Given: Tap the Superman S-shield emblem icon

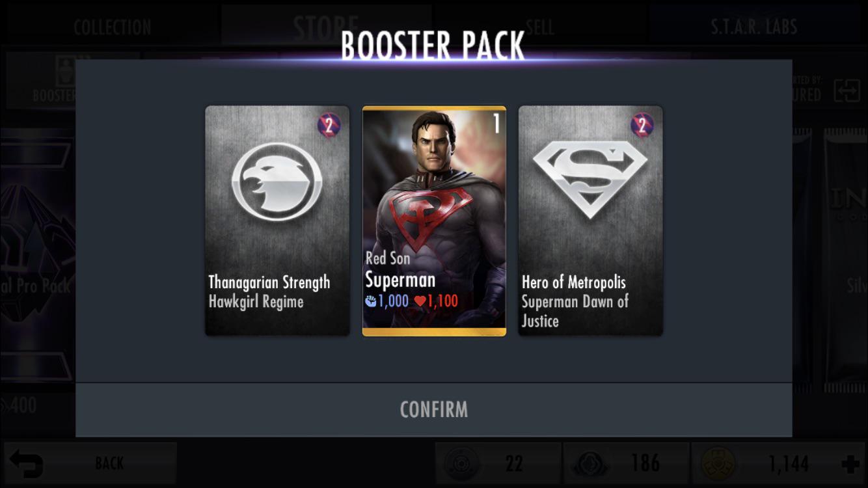Looking at the screenshot, I should point(590,178).
